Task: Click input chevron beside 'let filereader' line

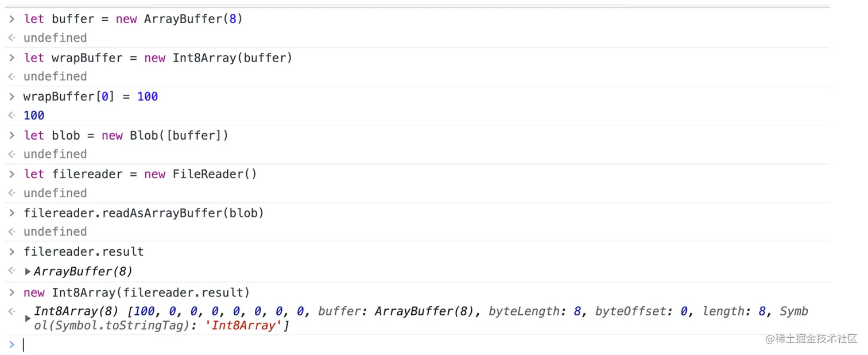Action: tap(11, 174)
